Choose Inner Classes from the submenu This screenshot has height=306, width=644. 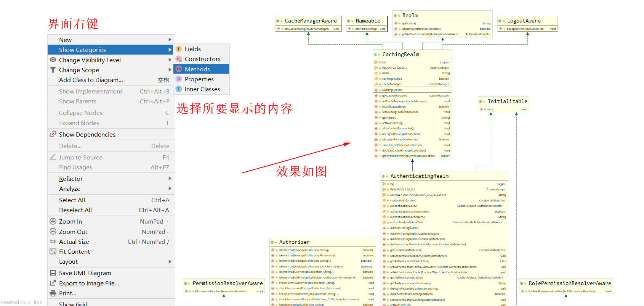click(201, 89)
